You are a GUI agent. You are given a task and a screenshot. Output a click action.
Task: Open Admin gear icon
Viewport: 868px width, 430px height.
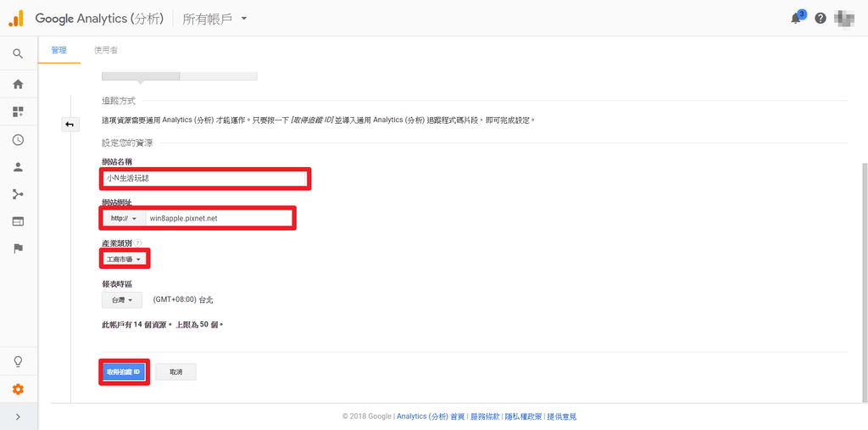(x=19, y=389)
